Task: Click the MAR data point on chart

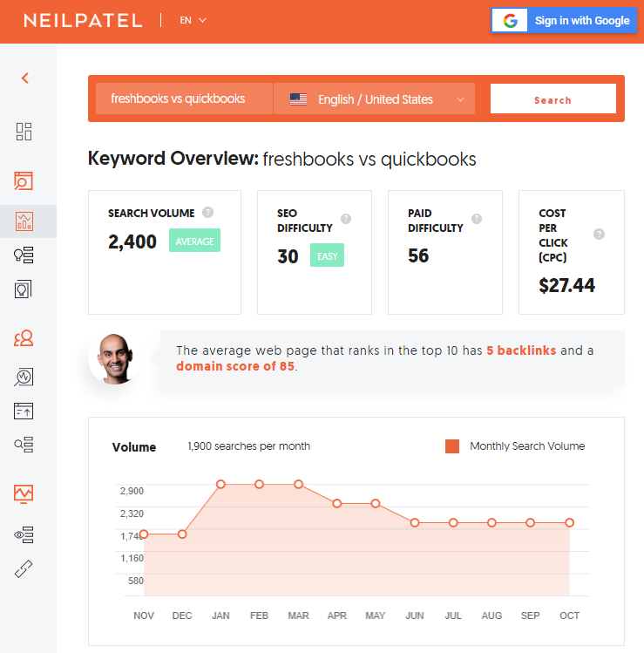Action: point(299,485)
